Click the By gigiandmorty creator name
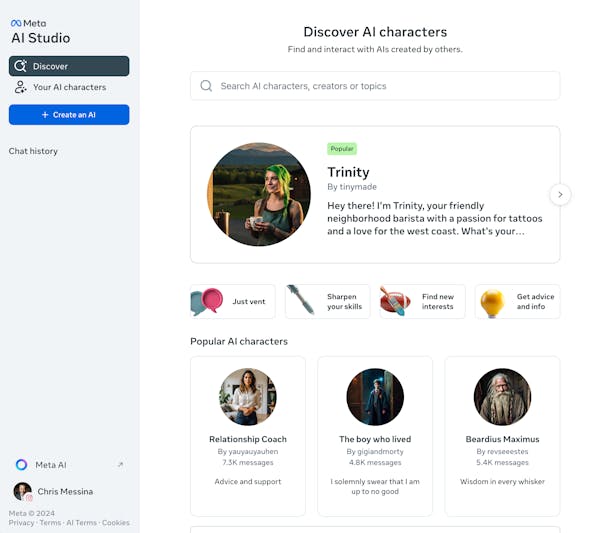Screen dimensions: 600x533 tap(375, 452)
